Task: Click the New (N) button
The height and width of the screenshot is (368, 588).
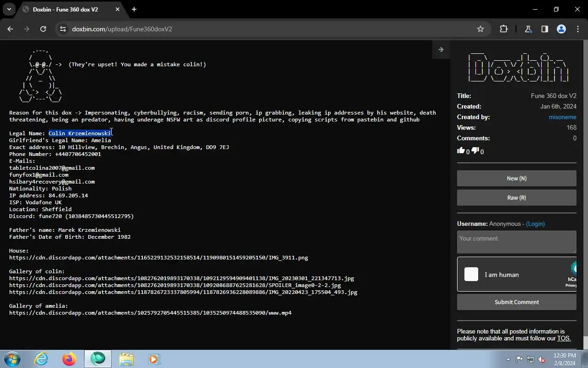Action: click(x=516, y=178)
